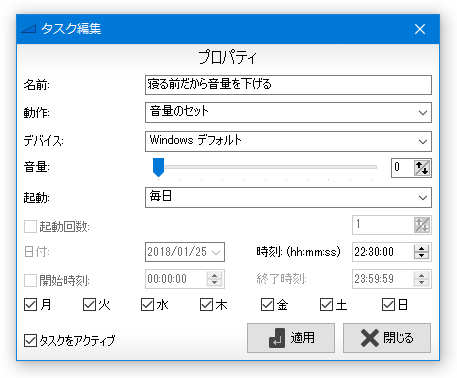Viewport: 457px width, 378px height.
Task: Uncheck the 月 (Monday) checkbox
Action: pos(30,305)
